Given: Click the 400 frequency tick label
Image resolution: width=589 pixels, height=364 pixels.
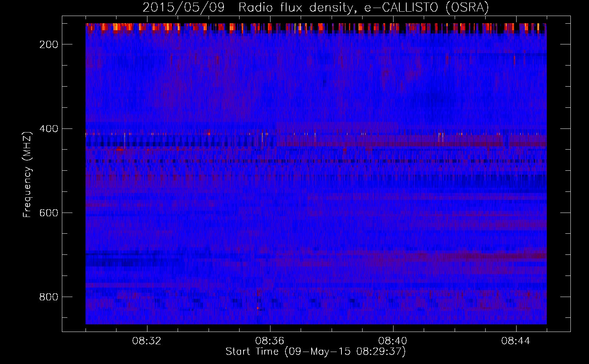Looking at the screenshot, I should [x=49, y=129].
